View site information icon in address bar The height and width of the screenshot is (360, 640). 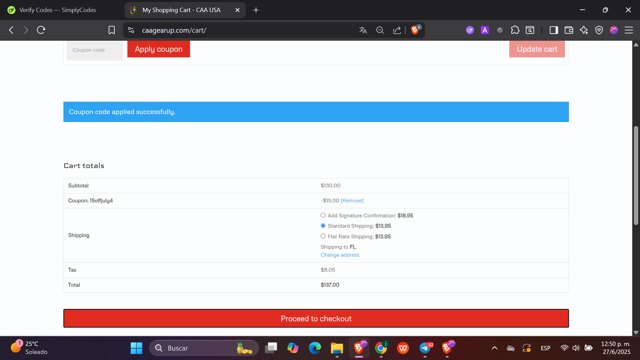click(x=131, y=30)
